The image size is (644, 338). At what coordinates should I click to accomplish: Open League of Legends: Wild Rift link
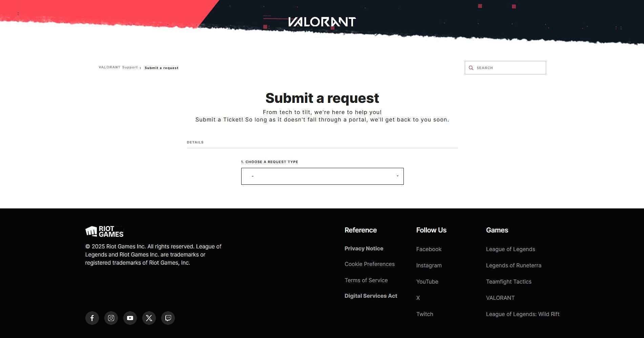pyautogui.click(x=522, y=314)
